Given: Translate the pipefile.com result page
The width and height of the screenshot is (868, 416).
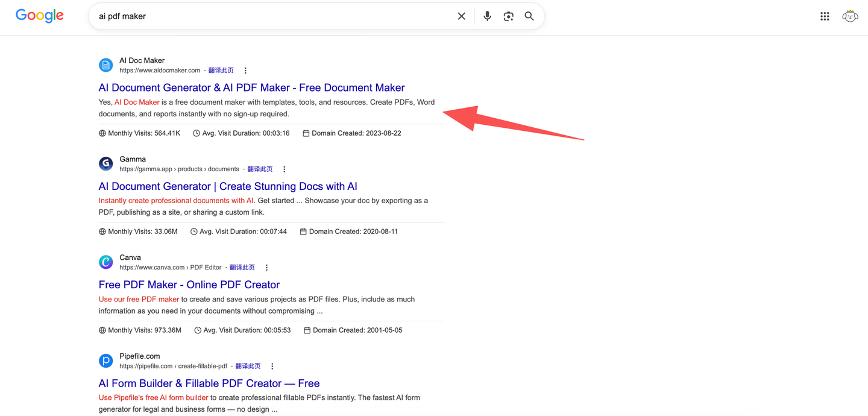Looking at the screenshot, I should 248,367.
